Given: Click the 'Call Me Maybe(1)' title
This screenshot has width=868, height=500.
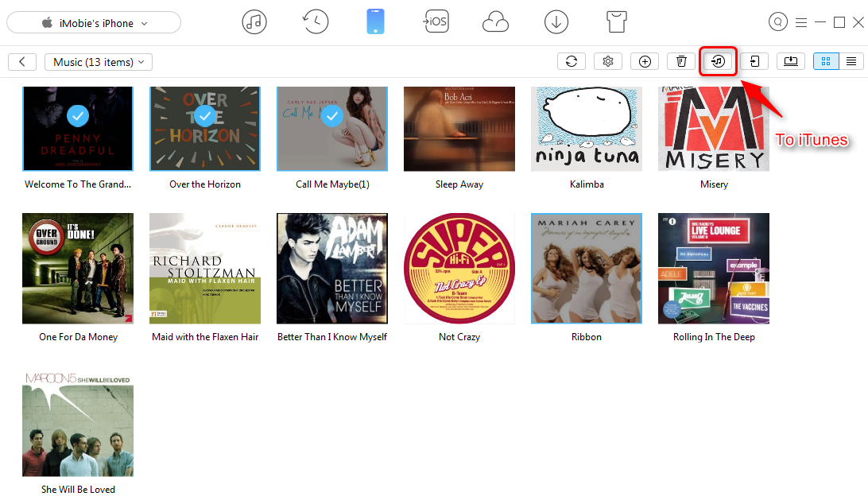Looking at the screenshot, I should (x=332, y=184).
